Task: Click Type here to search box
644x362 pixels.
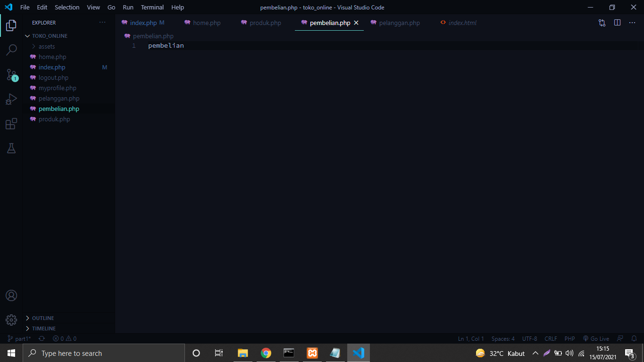Action: point(104,353)
